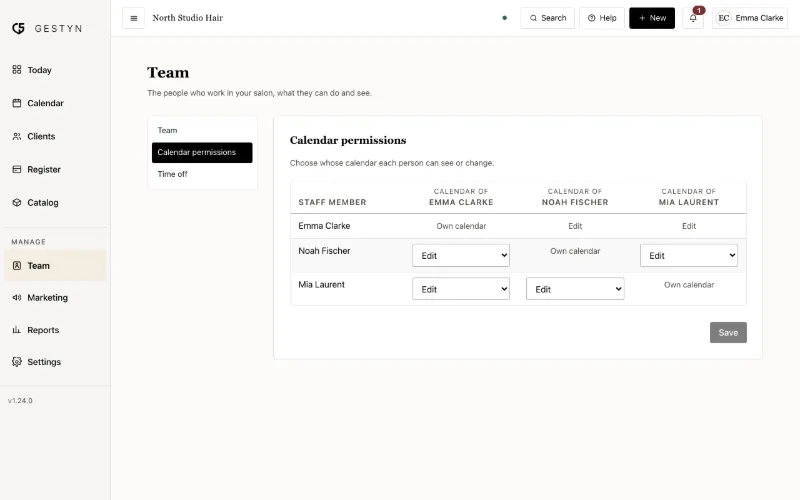Click the Save button

click(x=728, y=333)
